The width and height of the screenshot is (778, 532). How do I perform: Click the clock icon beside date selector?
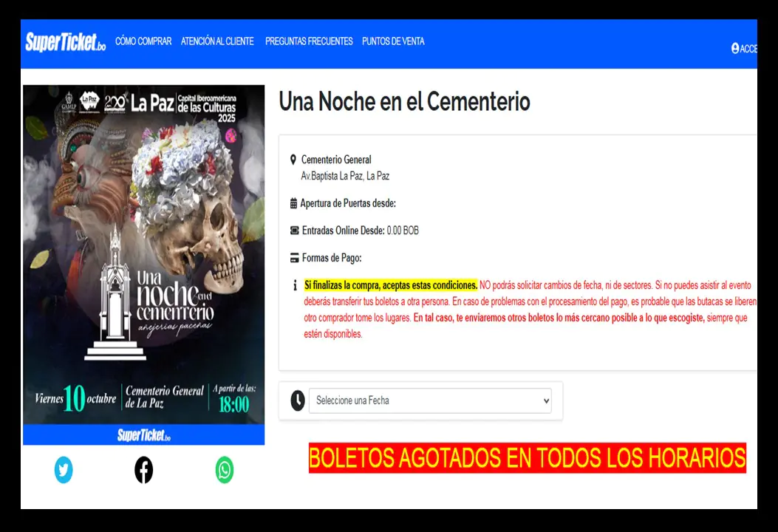coord(298,400)
